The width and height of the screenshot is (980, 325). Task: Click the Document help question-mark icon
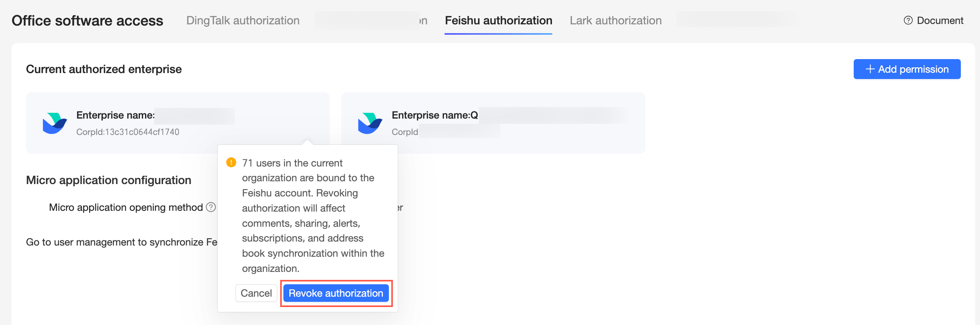[x=908, y=20]
